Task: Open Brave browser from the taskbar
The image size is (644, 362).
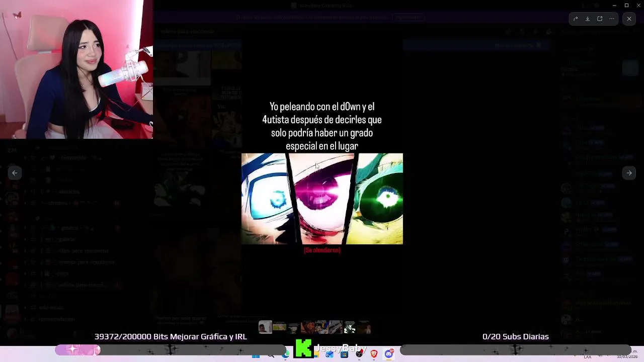Action: 374,354
